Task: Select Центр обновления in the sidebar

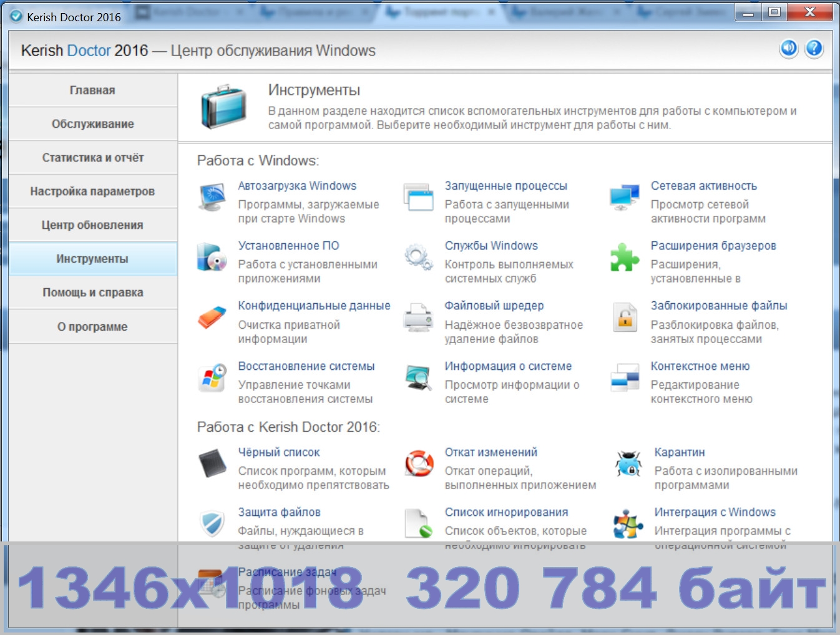Action: 92,225
